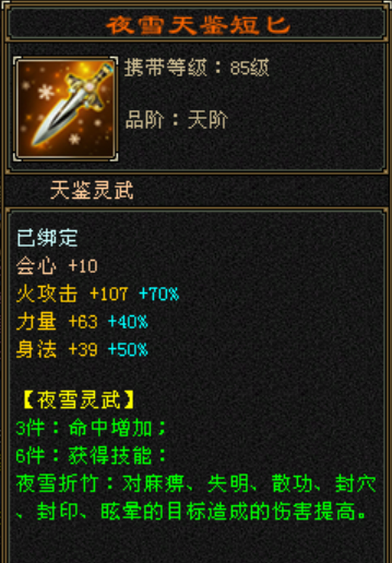
Task: Click the 天鉴灵武 category header
Action: [92, 190]
